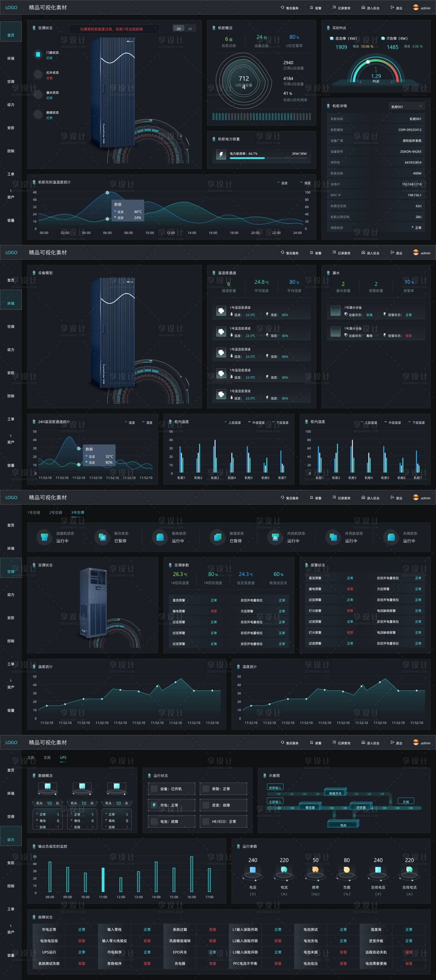Click the 旁路输入 node in 示意图
Screen dimensions: 436x980
click(275, 788)
